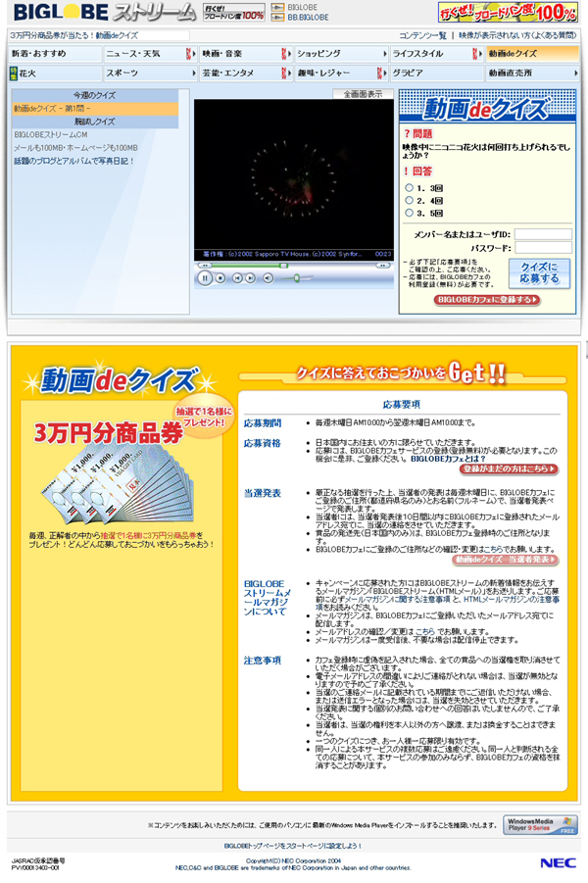Image resolution: width=588 pixels, height=883 pixels.
Task: Open BIGLOBEストリームCM from list
Action: coord(51,135)
